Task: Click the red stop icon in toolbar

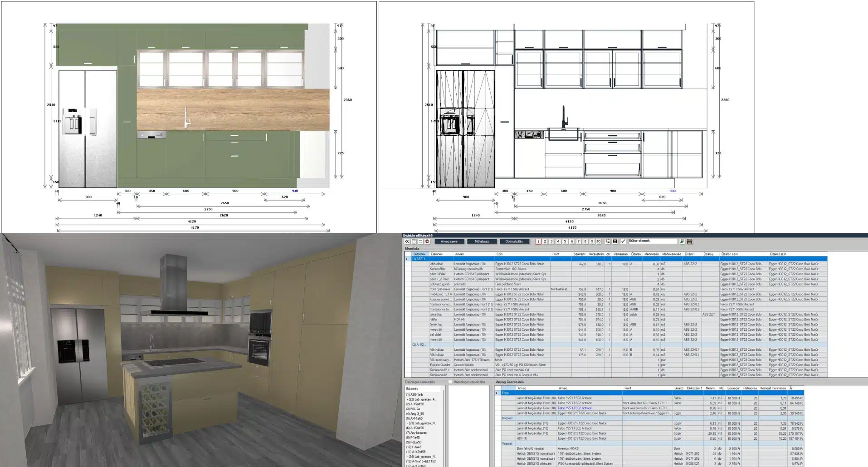Action: coord(427,241)
